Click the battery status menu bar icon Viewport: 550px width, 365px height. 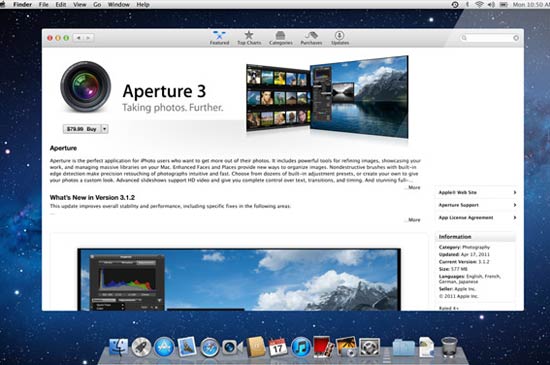point(504,5)
